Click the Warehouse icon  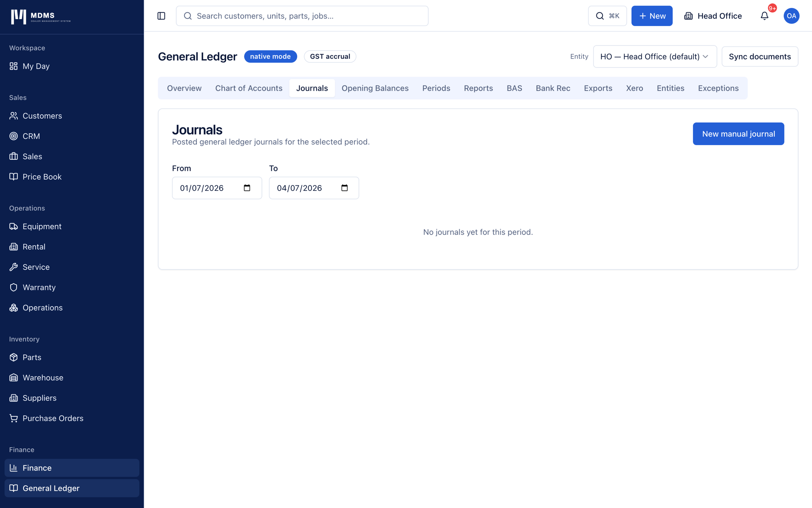tap(13, 378)
